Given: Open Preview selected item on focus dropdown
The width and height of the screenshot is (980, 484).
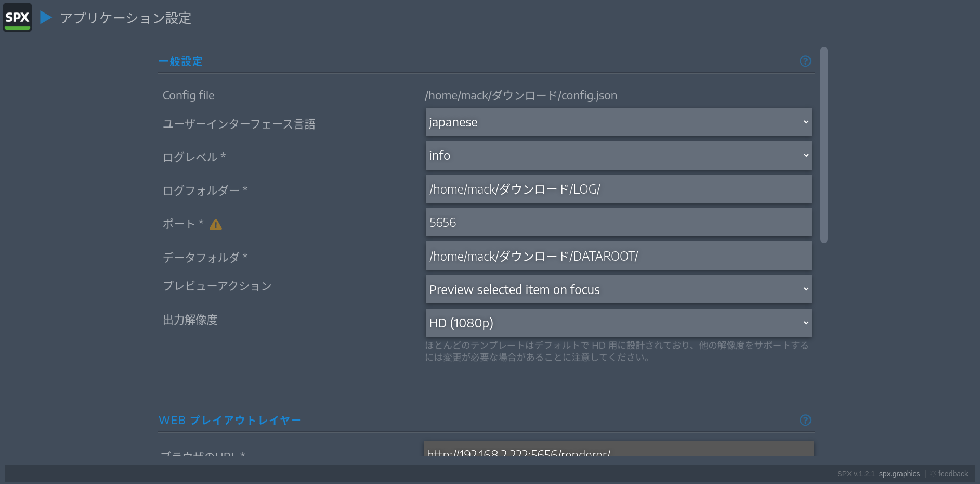Looking at the screenshot, I should [x=618, y=289].
